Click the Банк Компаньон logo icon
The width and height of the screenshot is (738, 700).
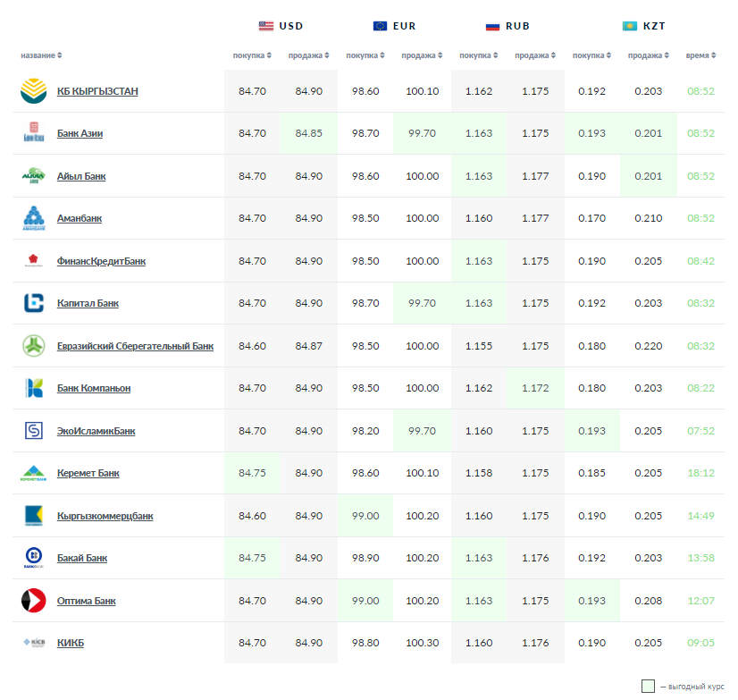point(33,388)
